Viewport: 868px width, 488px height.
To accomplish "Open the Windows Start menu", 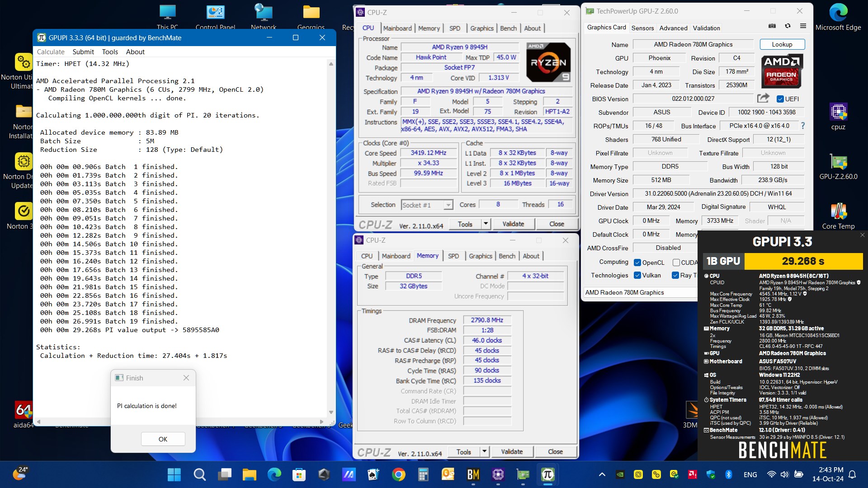I will point(174,474).
